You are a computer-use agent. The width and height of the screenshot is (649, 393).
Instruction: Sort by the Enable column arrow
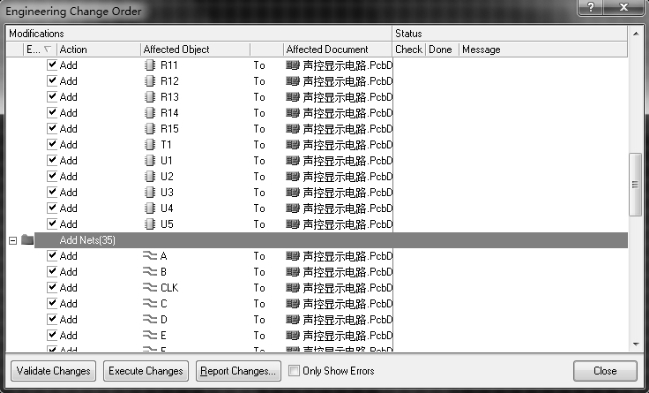(x=48, y=49)
